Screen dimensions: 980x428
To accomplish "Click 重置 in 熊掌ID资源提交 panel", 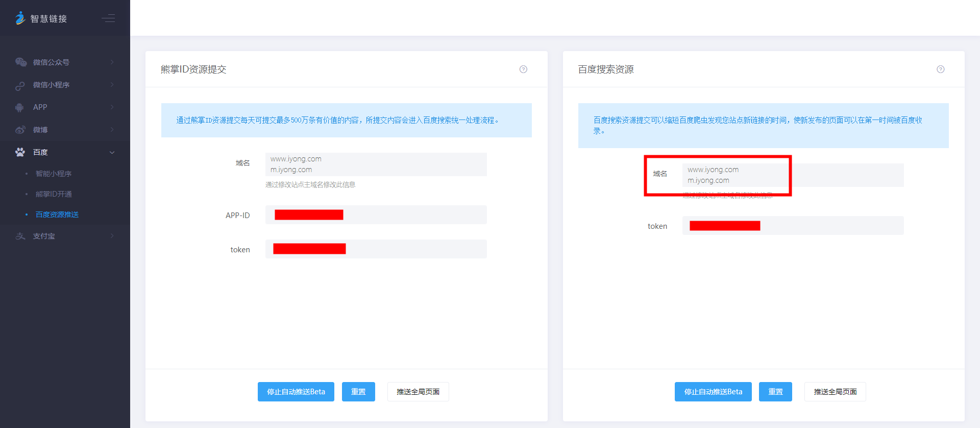I will pos(358,392).
